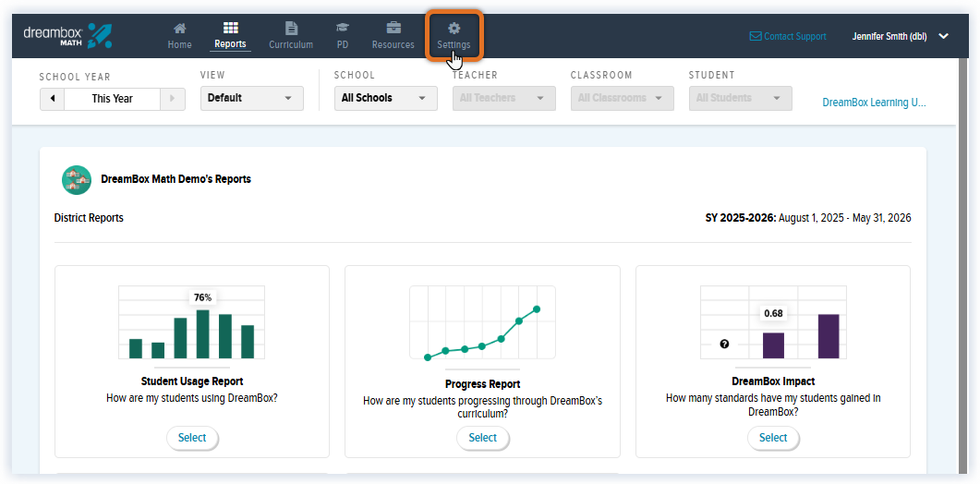Click the vertical page scrollbar
Image resolution: width=980 pixels, height=484 pixels.
(962, 266)
